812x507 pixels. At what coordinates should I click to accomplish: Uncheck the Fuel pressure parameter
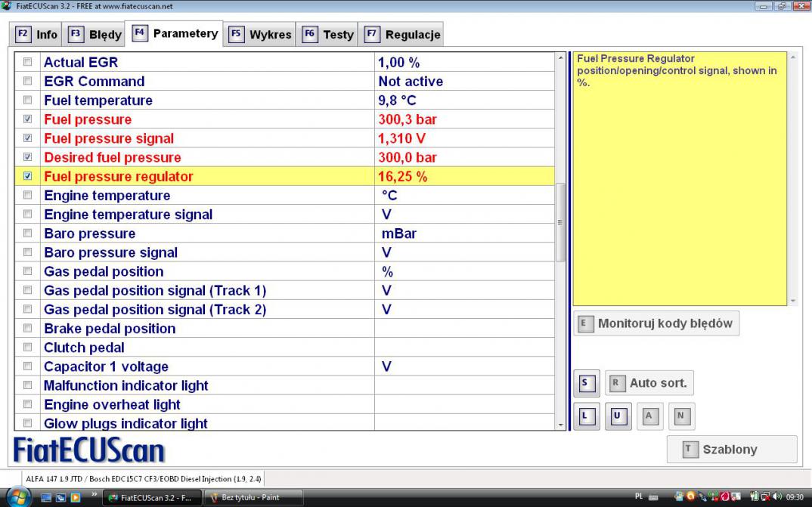point(28,119)
